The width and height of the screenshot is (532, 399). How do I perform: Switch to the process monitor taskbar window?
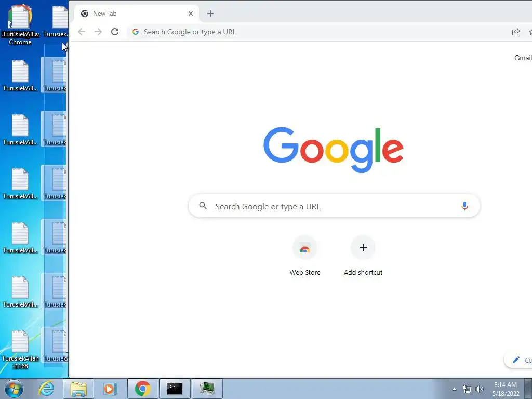coord(207,389)
